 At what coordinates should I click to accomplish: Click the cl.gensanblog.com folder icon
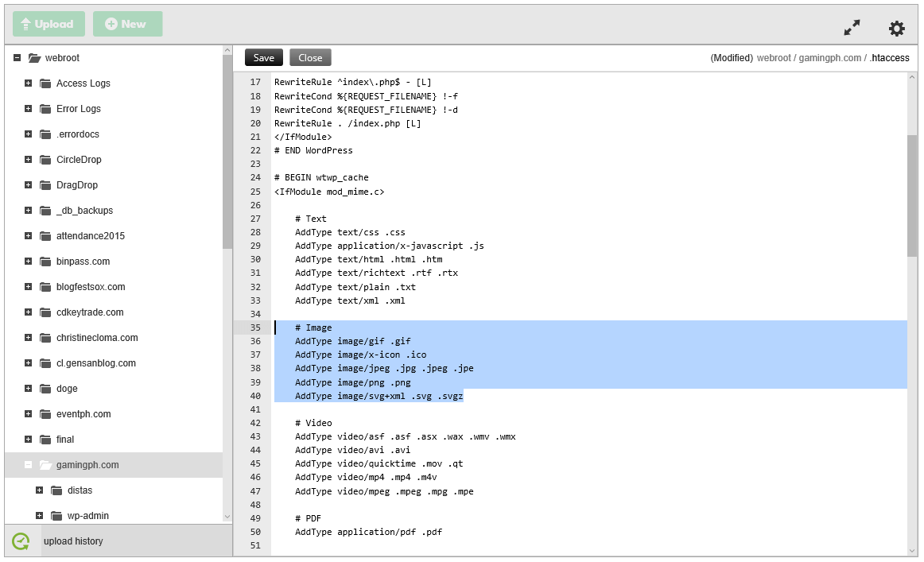45,363
